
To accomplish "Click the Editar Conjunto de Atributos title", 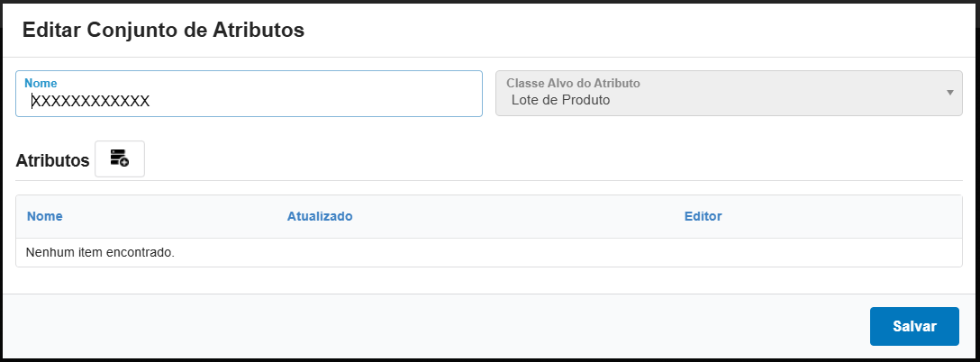I will [163, 31].
